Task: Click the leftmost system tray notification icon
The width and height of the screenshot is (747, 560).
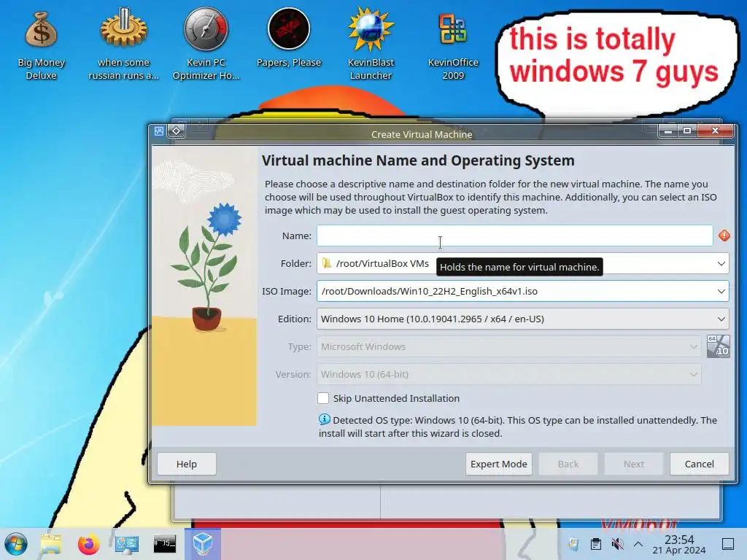Action: tap(573, 544)
